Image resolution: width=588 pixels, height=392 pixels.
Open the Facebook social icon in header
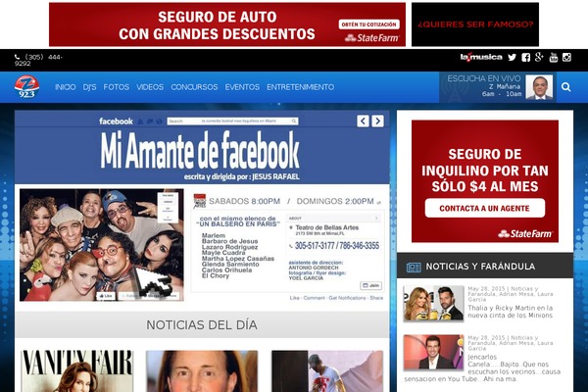(x=525, y=58)
